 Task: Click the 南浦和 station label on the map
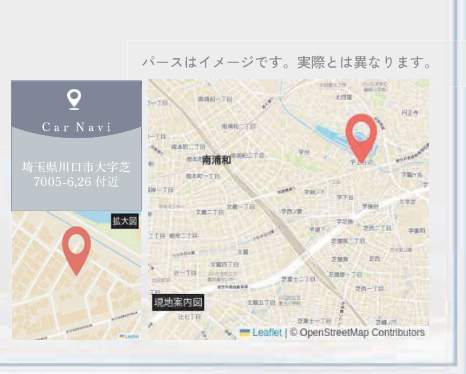coord(217,160)
